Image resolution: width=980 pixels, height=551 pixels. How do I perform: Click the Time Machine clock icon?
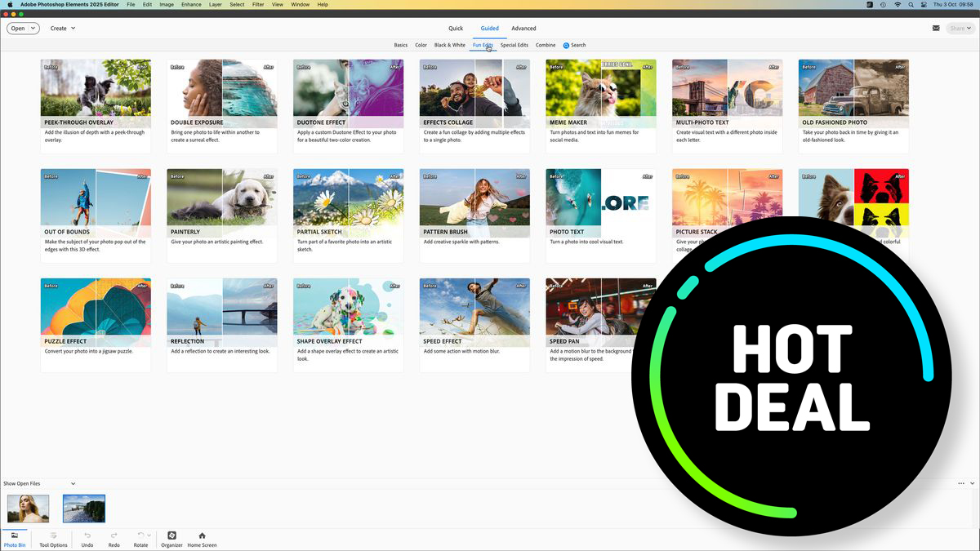[884, 4]
